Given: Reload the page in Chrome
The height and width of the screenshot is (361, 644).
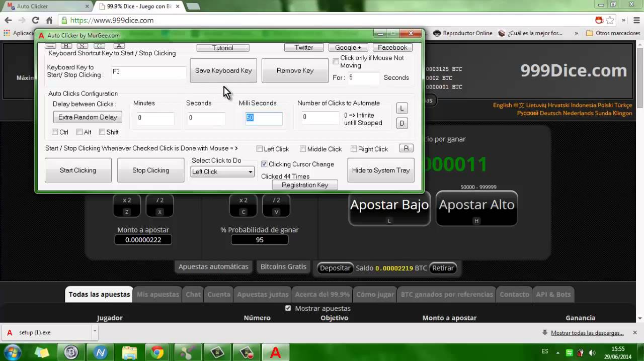Looking at the screenshot, I should tap(35, 20).
